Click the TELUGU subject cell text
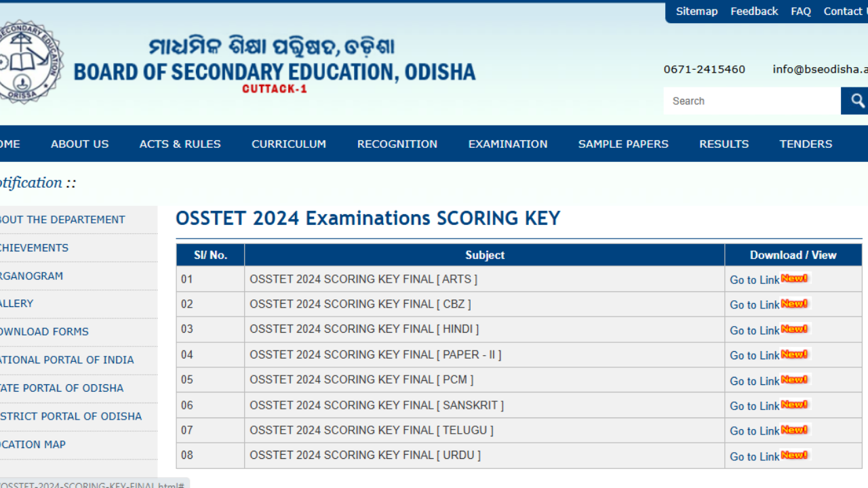Viewport: 868px width, 488px height. tap(372, 430)
